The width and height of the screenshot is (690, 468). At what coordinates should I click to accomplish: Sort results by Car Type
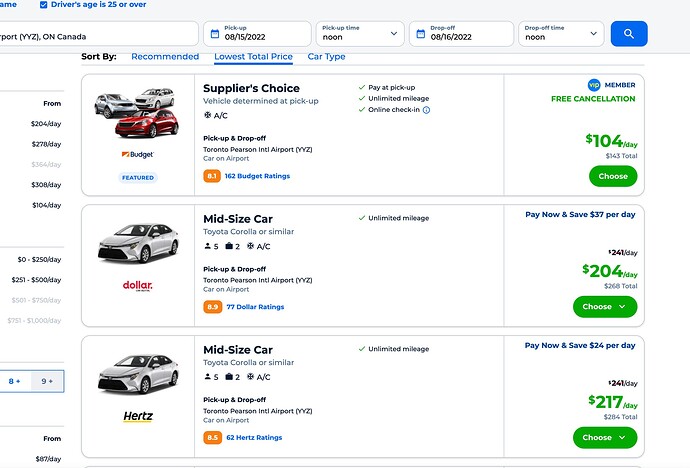(326, 57)
